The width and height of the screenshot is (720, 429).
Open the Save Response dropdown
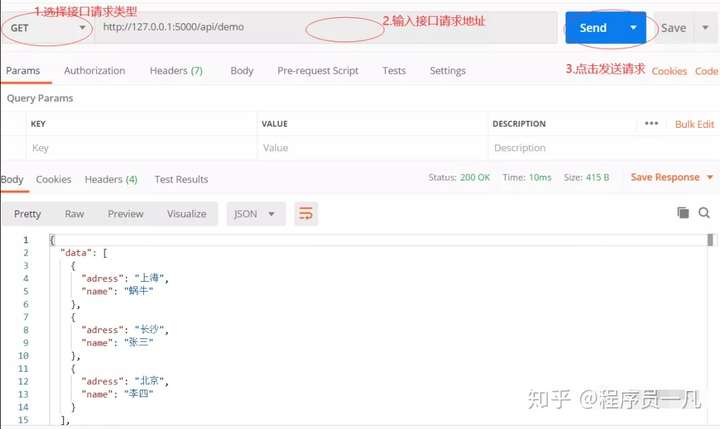click(672, 177)
